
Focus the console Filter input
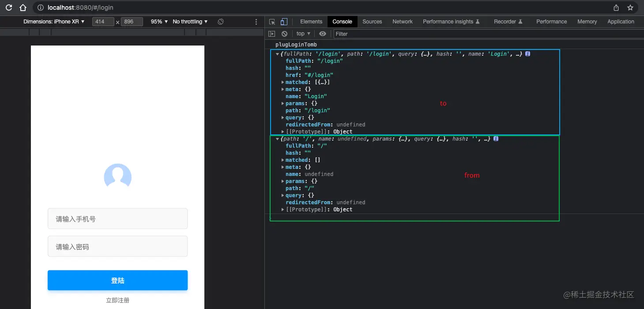(488, 34)
